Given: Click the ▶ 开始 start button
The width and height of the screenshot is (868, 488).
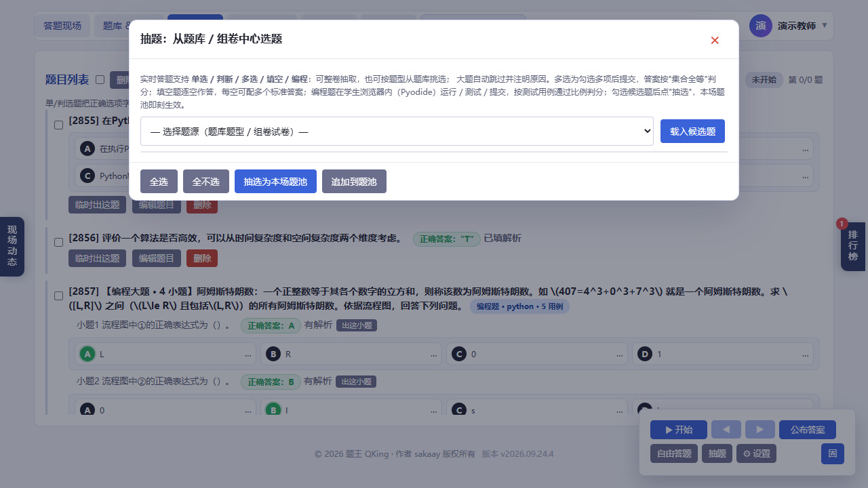Looking at the screenshot, I should point(679,430).
